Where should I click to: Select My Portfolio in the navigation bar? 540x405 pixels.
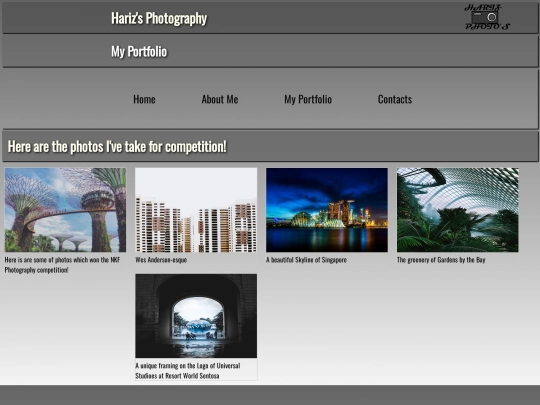[308, 100]
